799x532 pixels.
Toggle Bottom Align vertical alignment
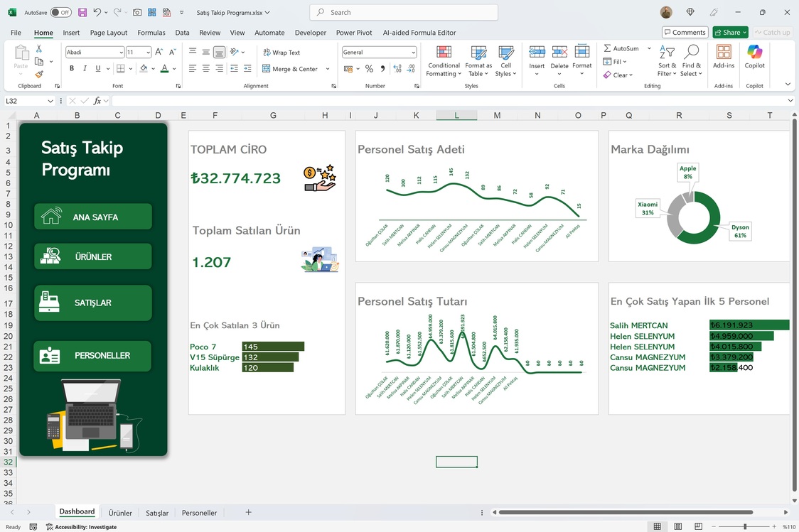tap(219, 52)
